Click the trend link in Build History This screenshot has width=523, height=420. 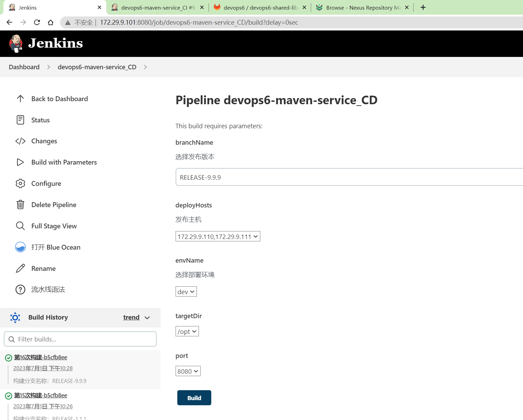coord(131,317)
